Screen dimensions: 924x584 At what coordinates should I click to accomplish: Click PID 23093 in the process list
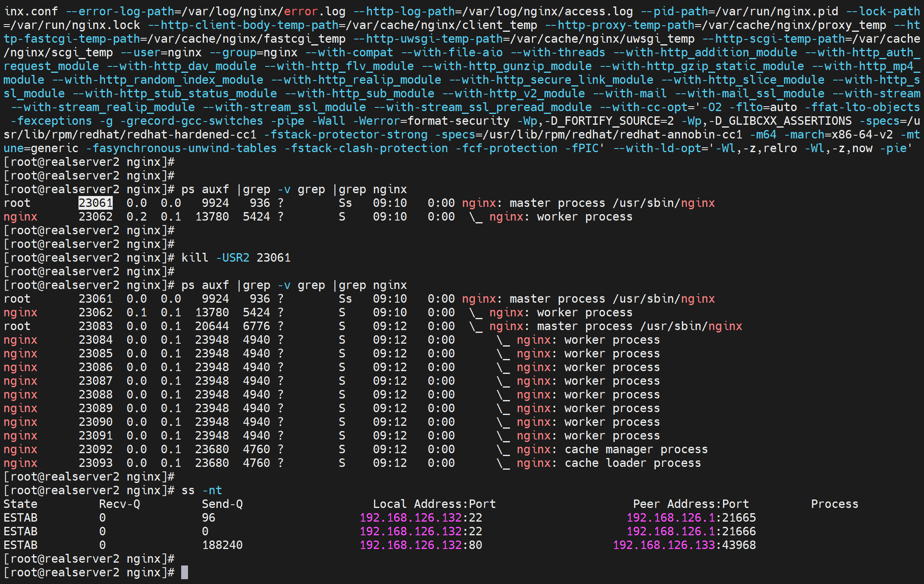pyautogui.click(x=95, y=463)
